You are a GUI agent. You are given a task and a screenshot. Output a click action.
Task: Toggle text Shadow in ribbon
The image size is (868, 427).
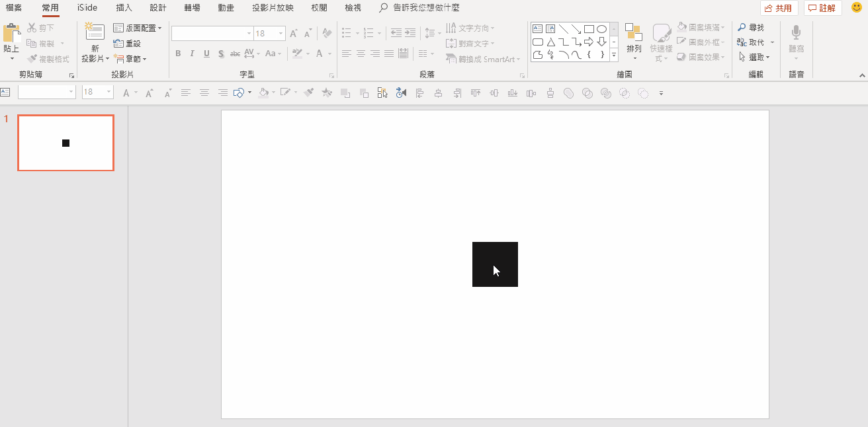click(x=220, y=54)
